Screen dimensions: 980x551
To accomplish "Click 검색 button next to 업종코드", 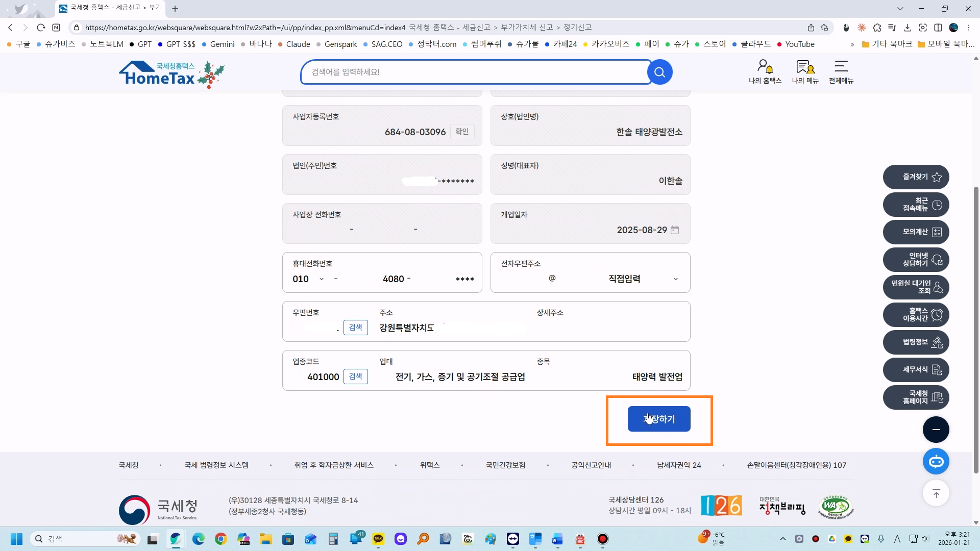I will click(x=355, y=377).
